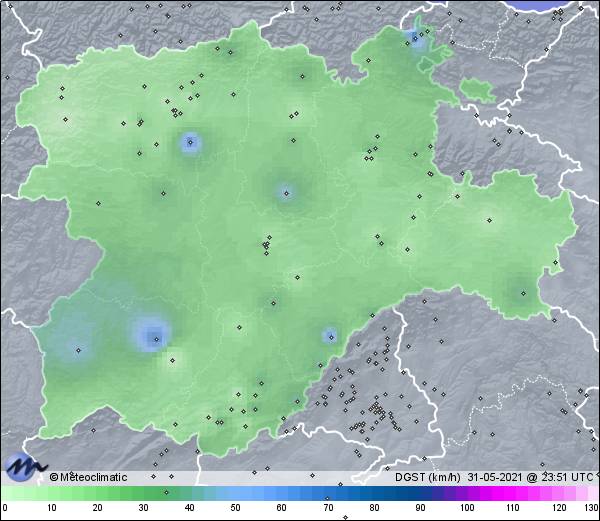
Task: Select station in pale spot below big blue patch
Action: coord(172,360)
